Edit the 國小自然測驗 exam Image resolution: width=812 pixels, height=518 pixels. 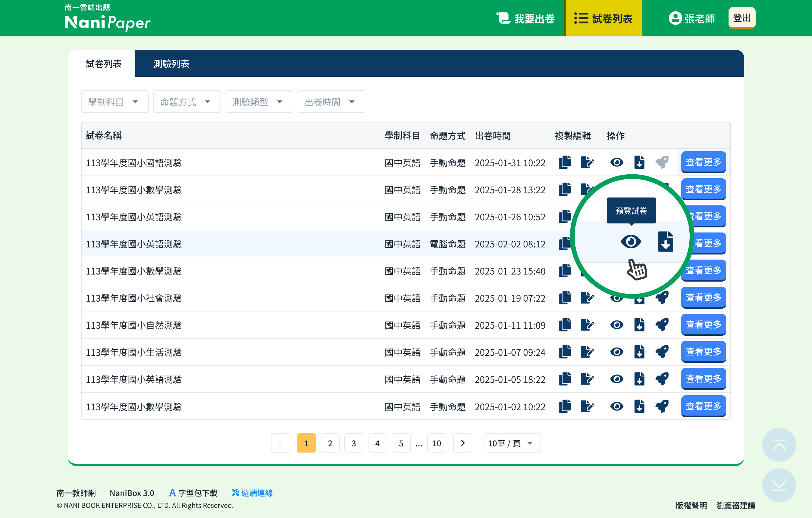587,325
